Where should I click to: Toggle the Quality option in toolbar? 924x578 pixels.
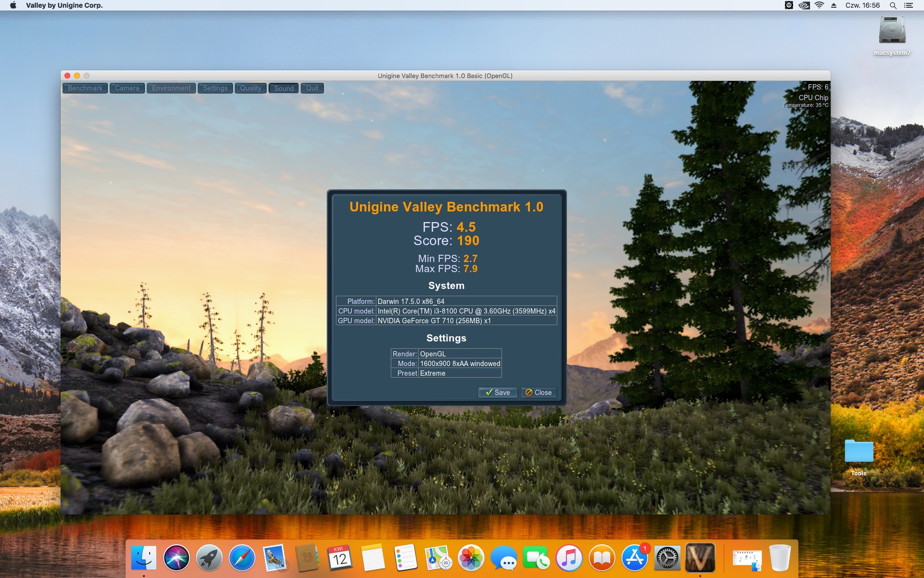pos(250,88)
